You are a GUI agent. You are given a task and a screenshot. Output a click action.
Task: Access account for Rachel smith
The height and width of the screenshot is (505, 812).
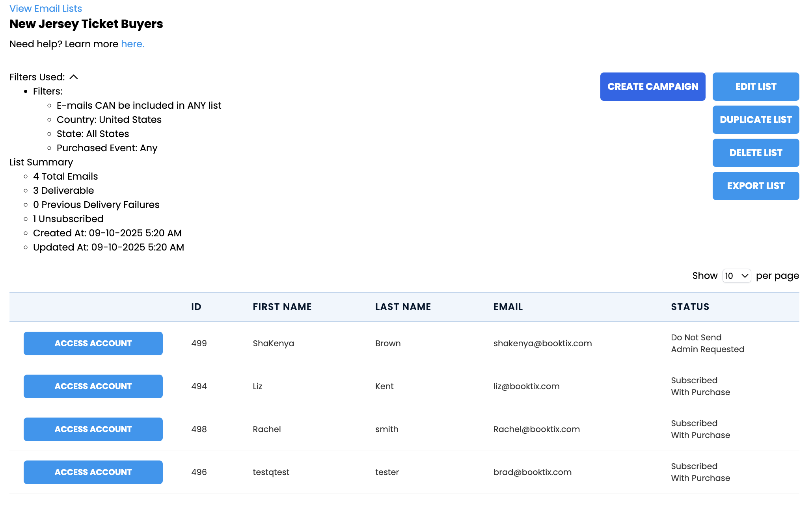93,429
